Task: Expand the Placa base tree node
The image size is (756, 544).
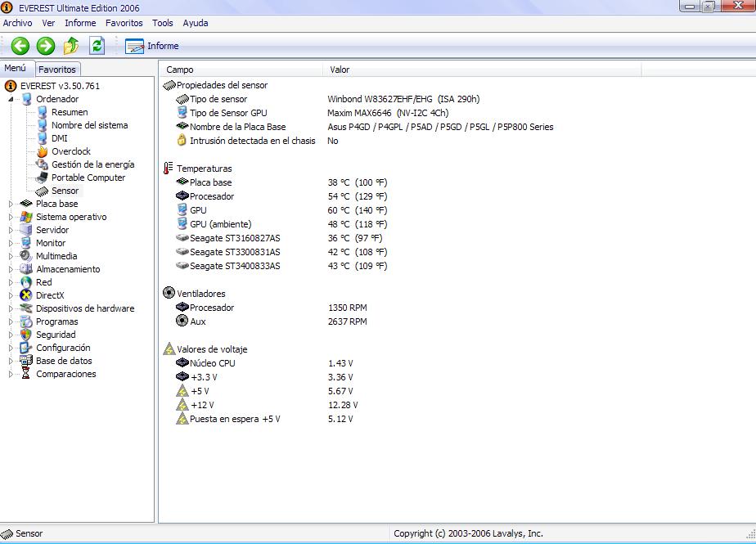Action: (11, 204)
